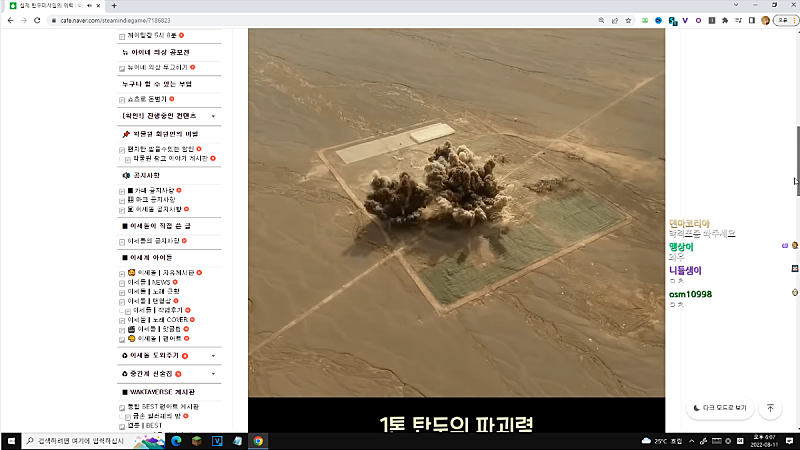Toggle dark mode with 다크 모드로 보기
The image size is (800, 450).
(720, 408)
